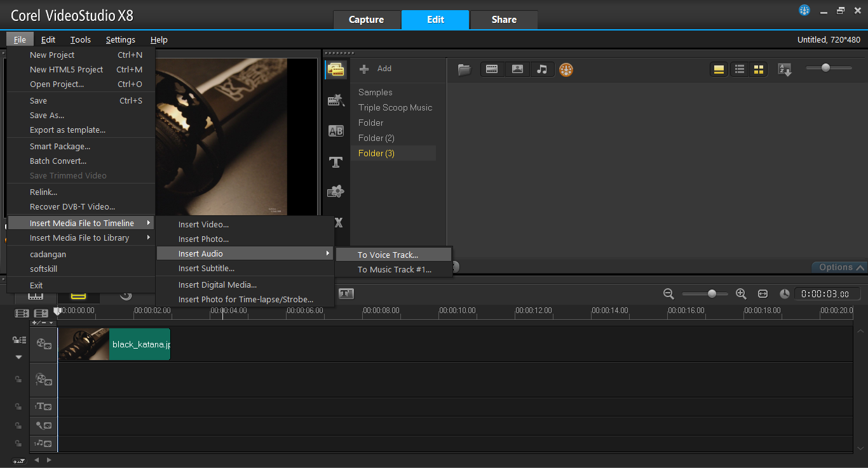Click the plus icon next to Add
Image resolution: width=868 pixels, height=468 pixels.
click(x=364, y=69)
